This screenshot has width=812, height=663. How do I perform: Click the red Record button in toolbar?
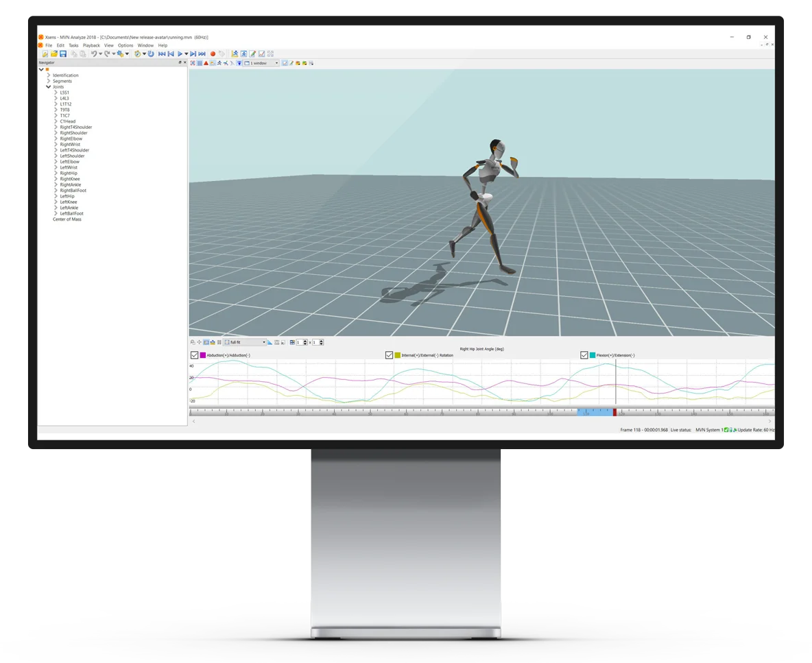pyautogui.click(x=213, y=53)
